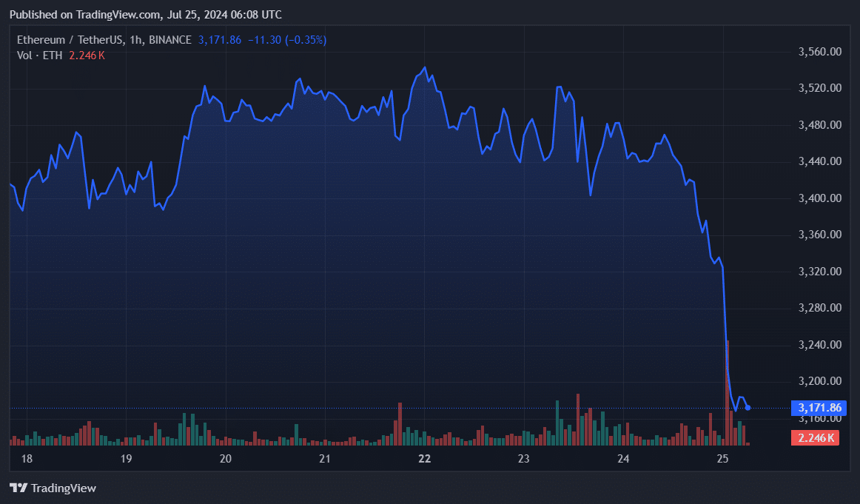Click the TradingView logo icon
860x504 pixels.
[x=18, y=488]
